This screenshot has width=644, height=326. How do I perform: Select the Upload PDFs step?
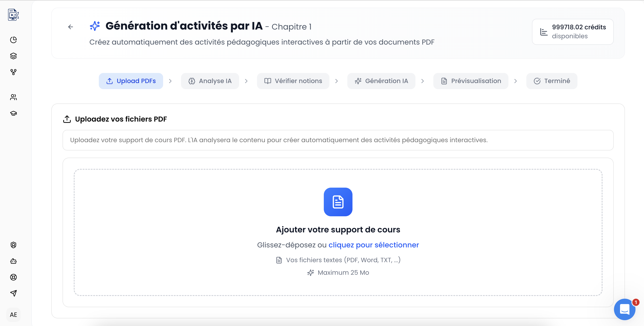(x=131, y=81)
